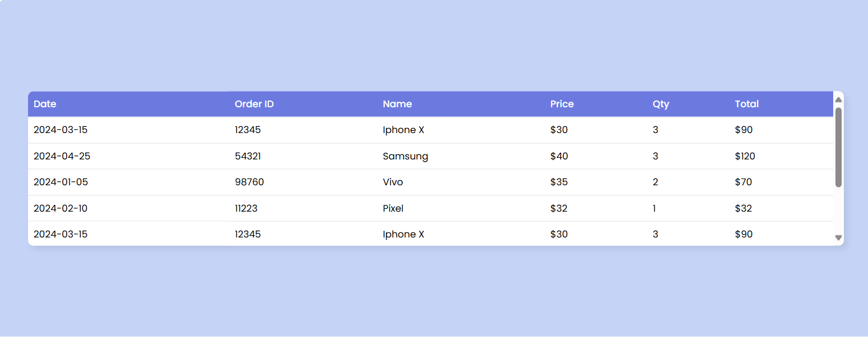
Task: Choose the Price column header
Action: (562, 104)
